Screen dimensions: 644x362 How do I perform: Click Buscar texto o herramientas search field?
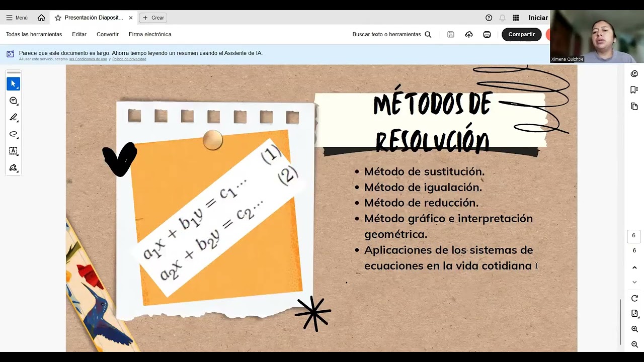point(391,34)
